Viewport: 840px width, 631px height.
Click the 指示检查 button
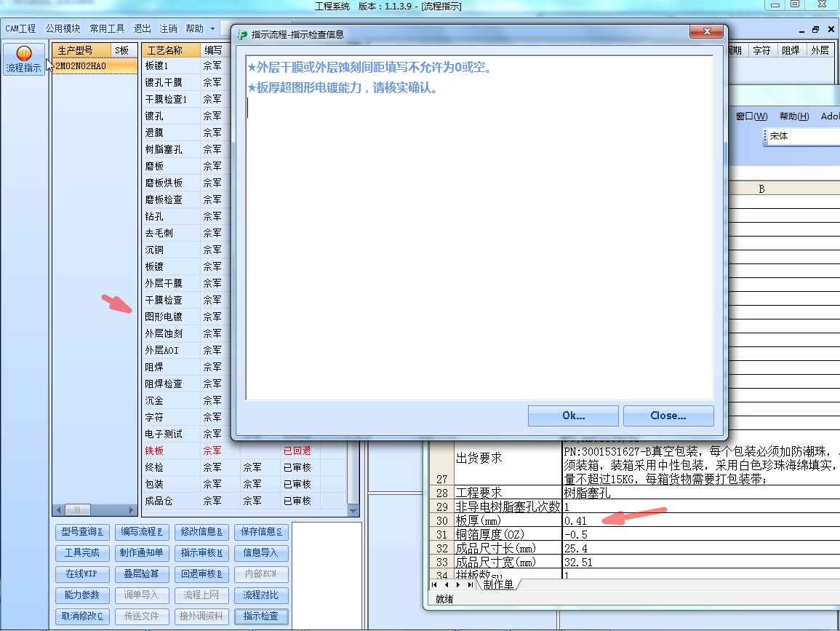(261, 616)
